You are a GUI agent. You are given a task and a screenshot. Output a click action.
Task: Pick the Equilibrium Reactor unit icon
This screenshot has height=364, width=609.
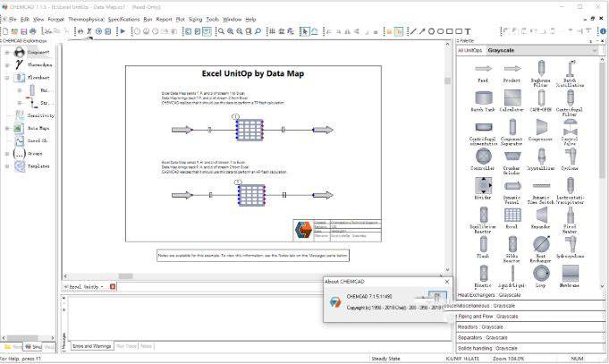coord(483,215)
